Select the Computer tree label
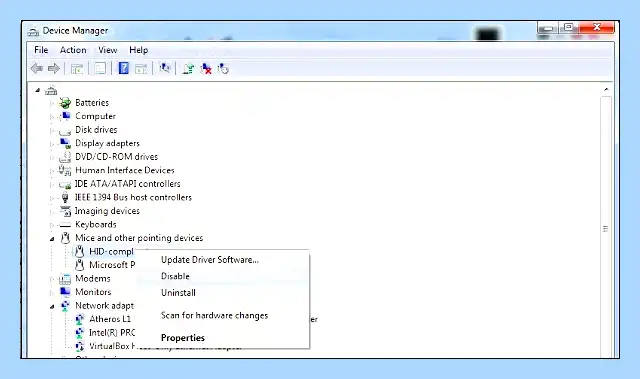Screen dimensions: 640x379 point(95,116)
